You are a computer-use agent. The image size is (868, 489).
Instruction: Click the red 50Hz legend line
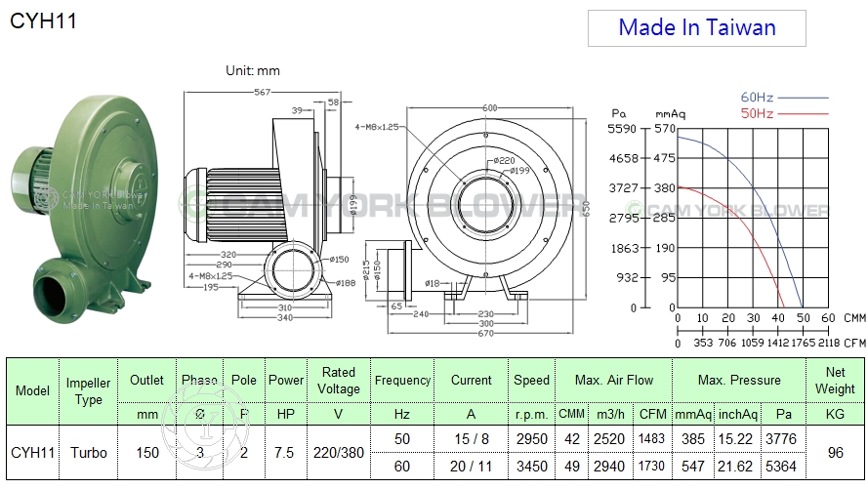click(803, 114)
